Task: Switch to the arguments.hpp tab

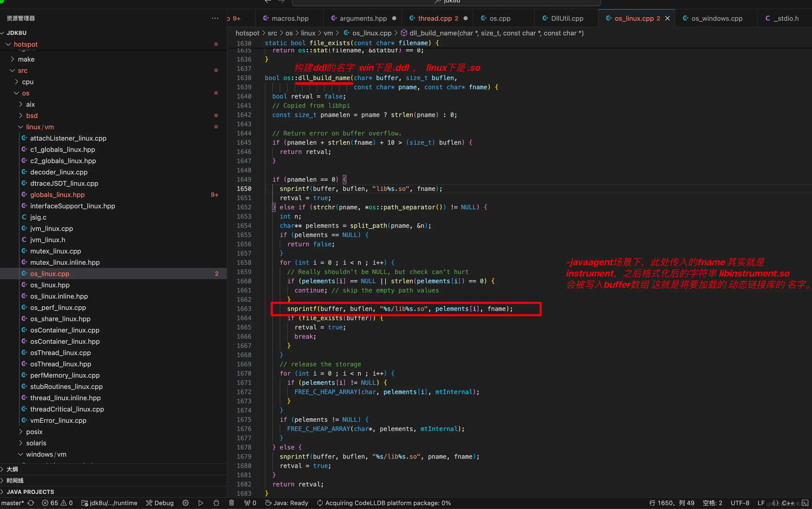Action: click(363, 18)
